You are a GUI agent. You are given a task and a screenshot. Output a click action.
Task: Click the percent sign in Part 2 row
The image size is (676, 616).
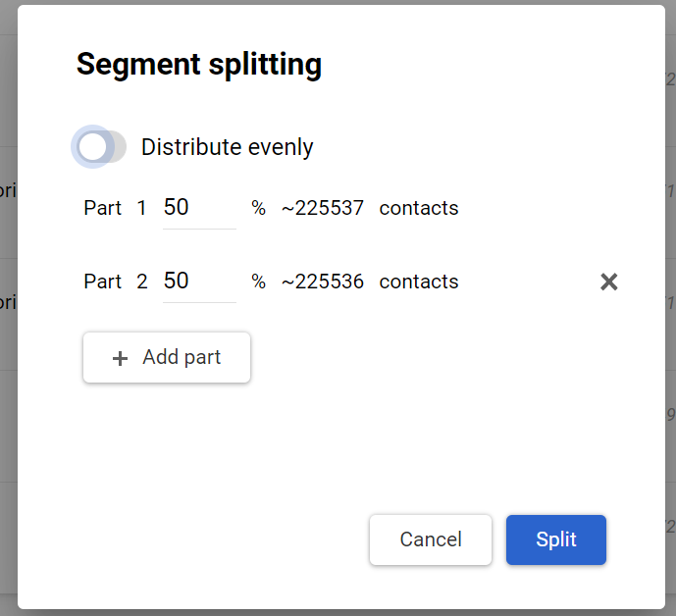tap(258, 282)
